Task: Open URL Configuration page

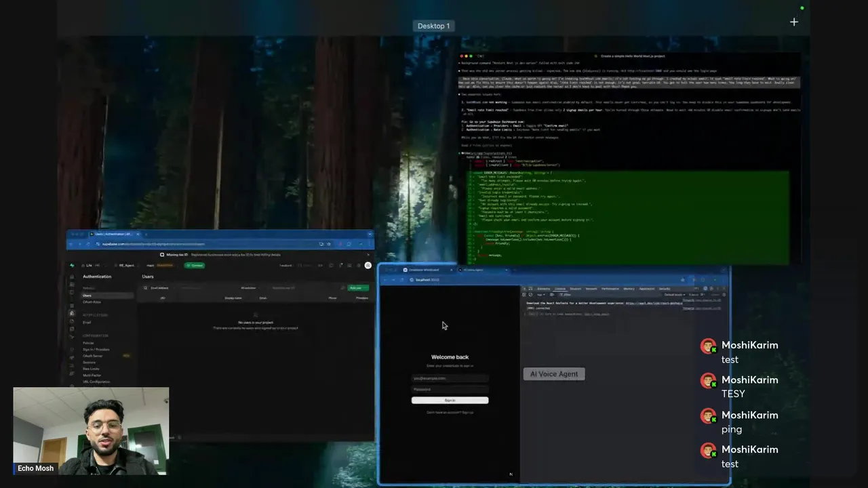Action: coord(96,382)
